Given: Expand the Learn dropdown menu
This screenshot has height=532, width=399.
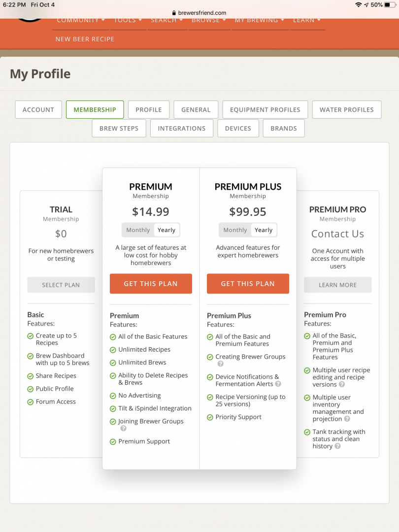Looking at the screenshot, I should point(307,21).
